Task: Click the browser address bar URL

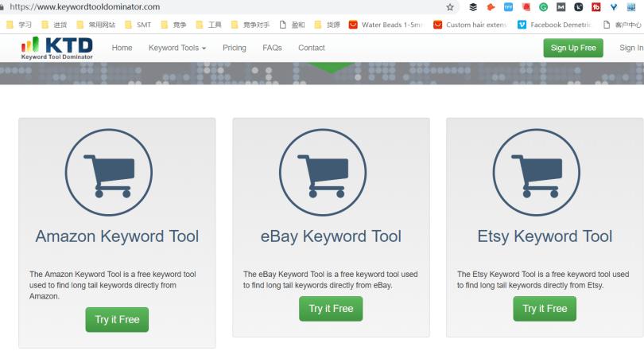Action: [x=159, y=7]
